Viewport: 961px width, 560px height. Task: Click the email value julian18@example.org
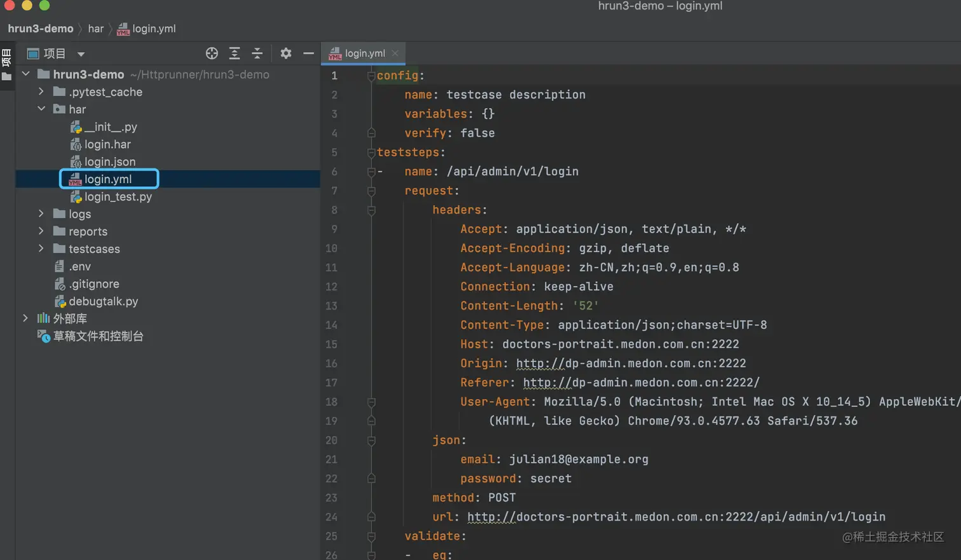[579, 460]
